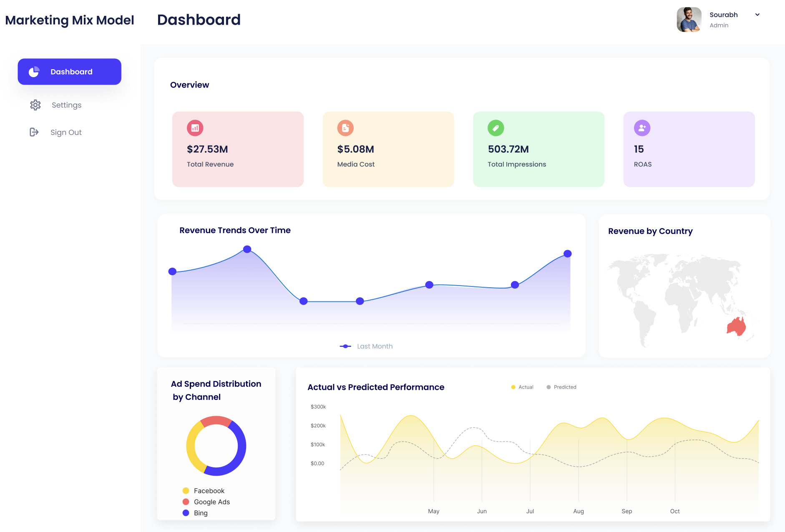Screen dimensions: 785x532
Task: Open the Settings menu item
Action: pos(66,105)
